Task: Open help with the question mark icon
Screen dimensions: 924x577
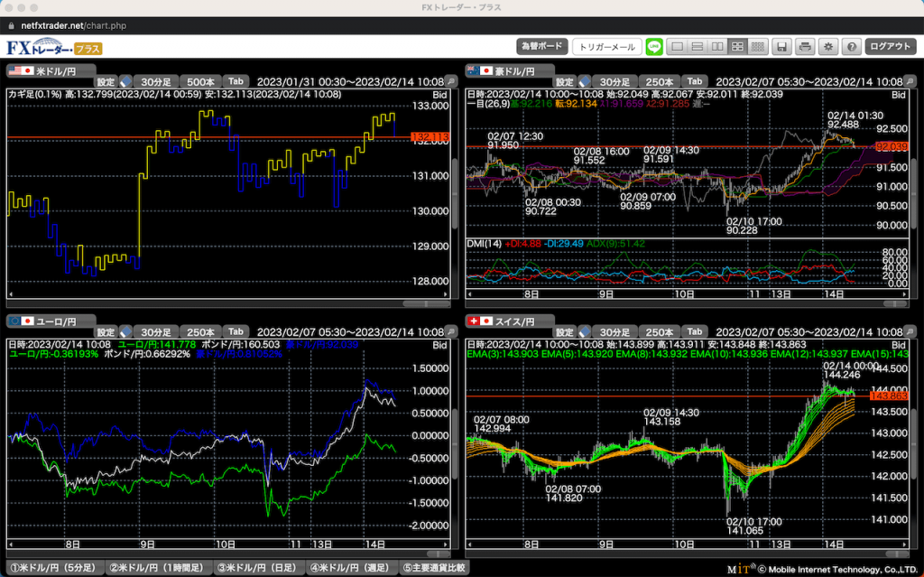Action: (852, 47)
